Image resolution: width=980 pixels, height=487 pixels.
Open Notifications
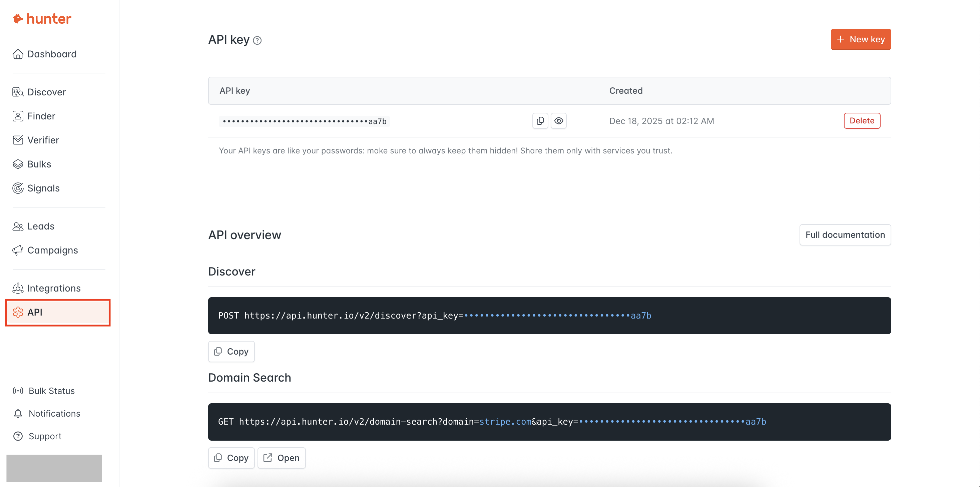tap(54, 414)
